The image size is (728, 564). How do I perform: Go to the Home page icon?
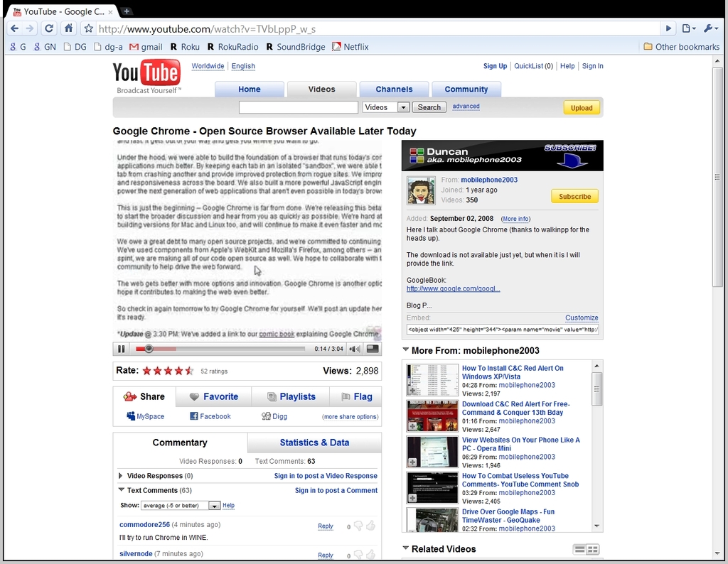[68, 28]
